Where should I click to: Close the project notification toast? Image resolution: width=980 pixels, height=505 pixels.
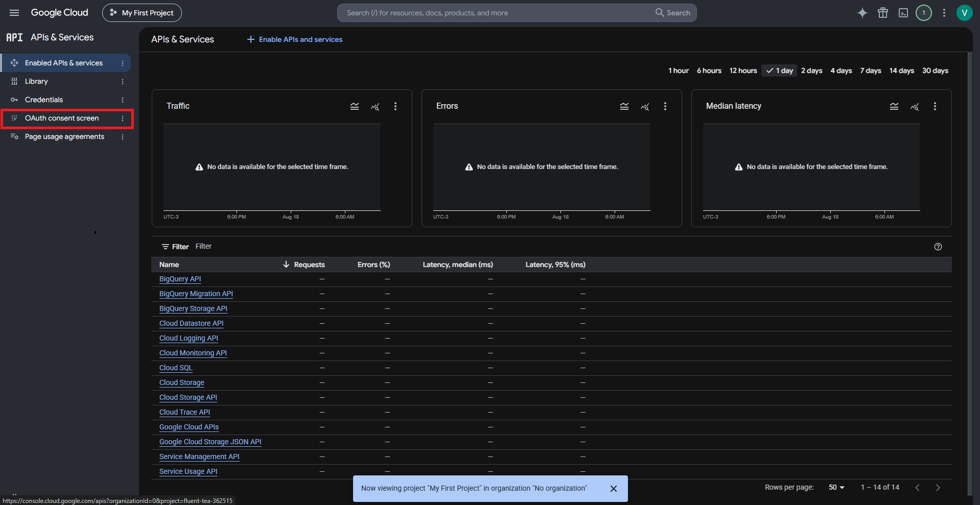click(614, 489)
